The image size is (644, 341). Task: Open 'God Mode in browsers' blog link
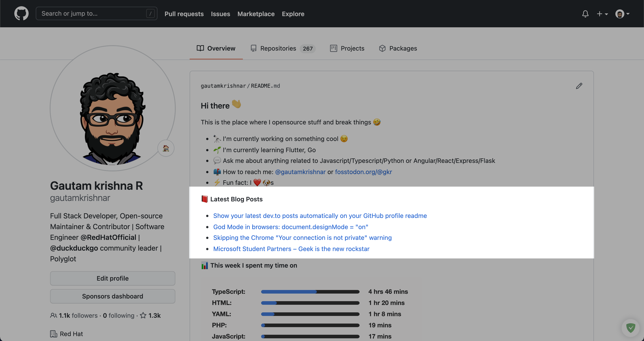[290, 227]
